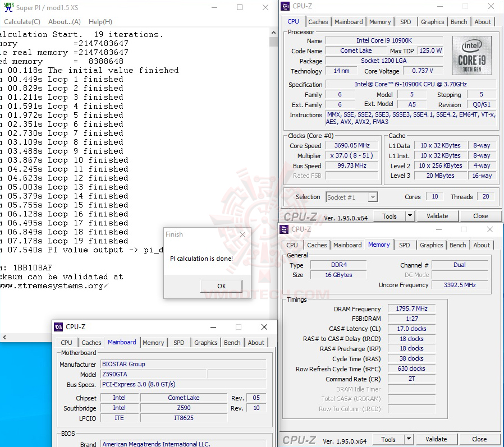Switch to Caches tab in the top CPU-Z window
Screen dimensions: 504x447
318,22
